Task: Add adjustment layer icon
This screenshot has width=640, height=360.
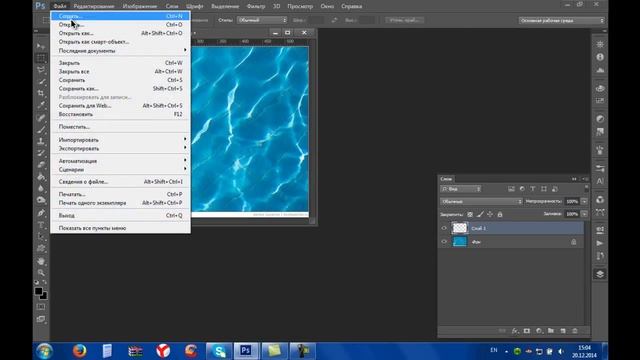Action: tap(539, 331)
